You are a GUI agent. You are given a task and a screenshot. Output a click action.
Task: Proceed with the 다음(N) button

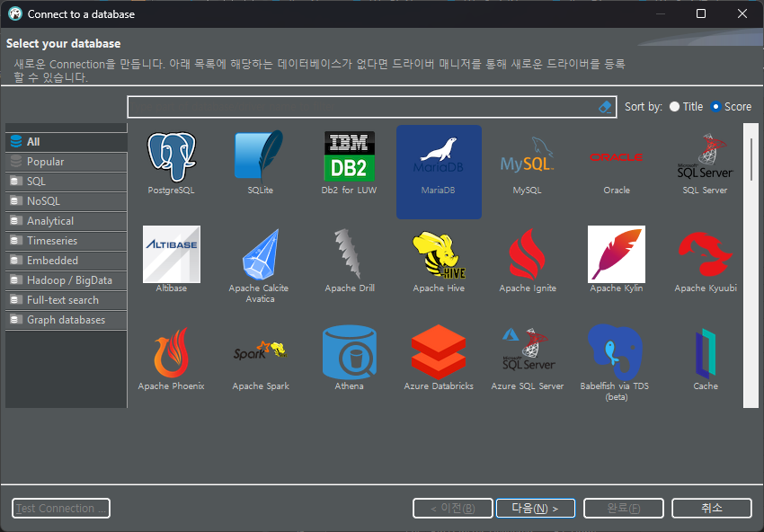(x=536, y=508)
